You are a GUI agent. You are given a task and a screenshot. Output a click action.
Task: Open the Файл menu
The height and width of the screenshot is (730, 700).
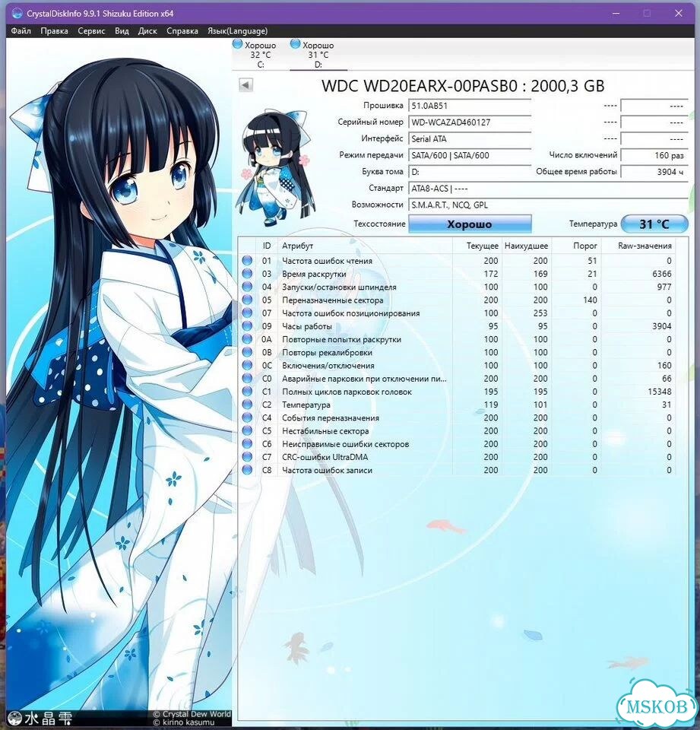click(x=21, y=30)
